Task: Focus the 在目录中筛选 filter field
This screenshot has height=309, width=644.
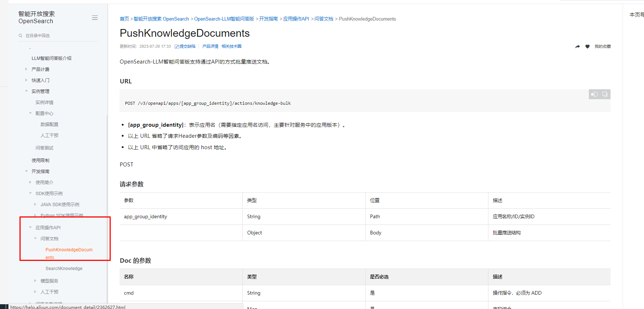Action: tap(58, 36)
